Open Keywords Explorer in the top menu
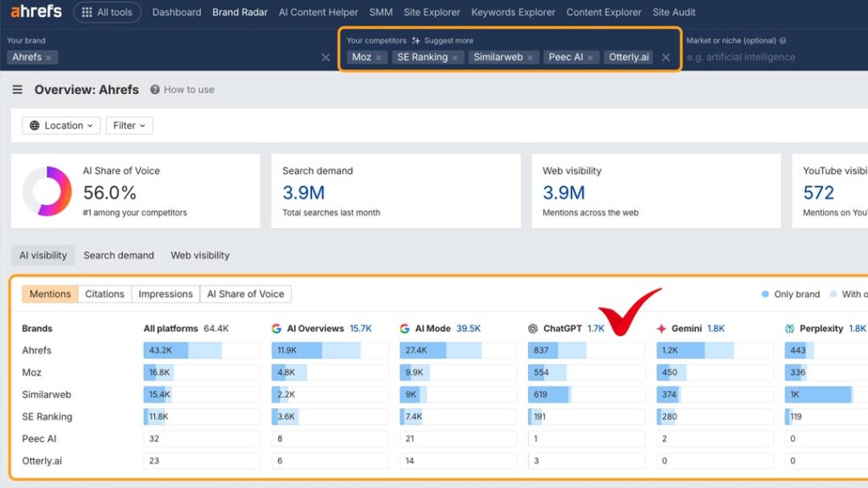 [513, 12]
